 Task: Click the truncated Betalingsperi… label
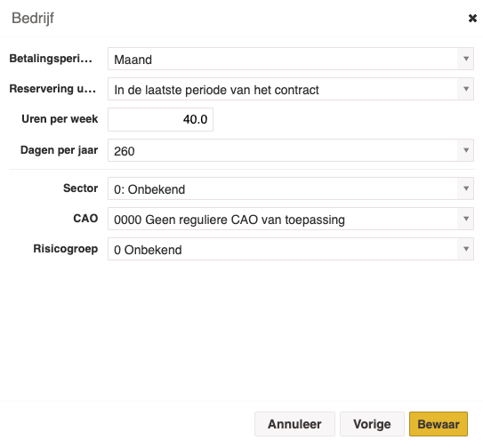51,59
